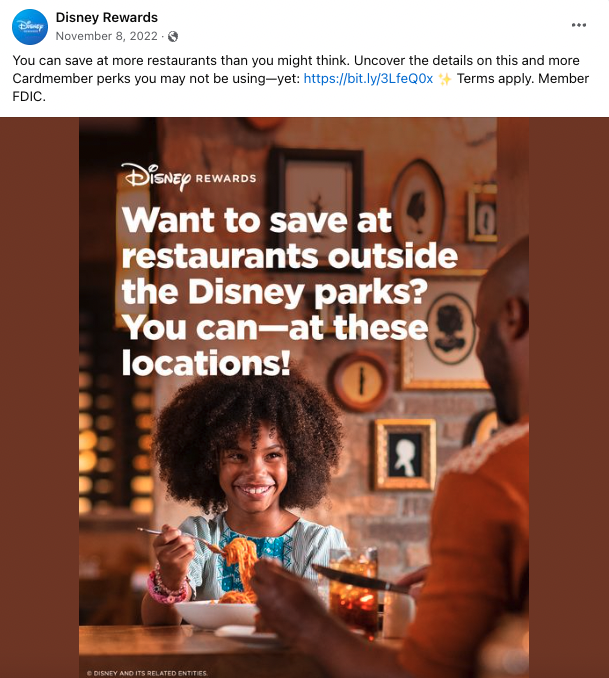Open the three-dot post options menu
Image resolution: width=609 pixels, height=678 pixels.
(579, 25)
